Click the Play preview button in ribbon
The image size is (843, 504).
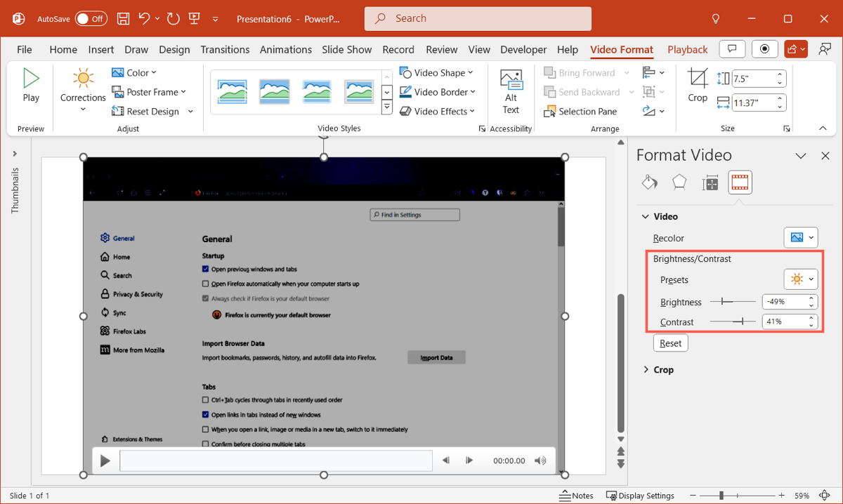pos(31,86)
